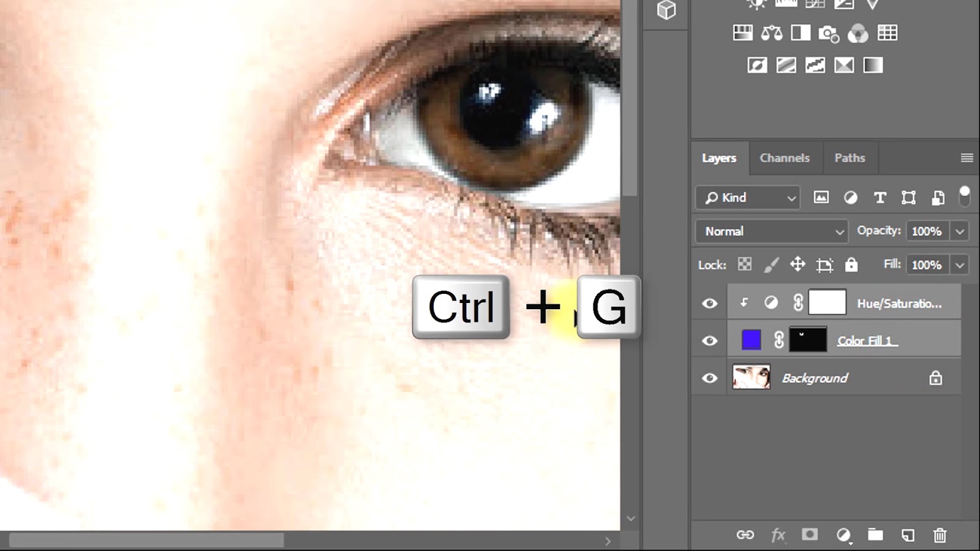Enable Lock transparent pixels
980x551 pixels.
(744, 264)
